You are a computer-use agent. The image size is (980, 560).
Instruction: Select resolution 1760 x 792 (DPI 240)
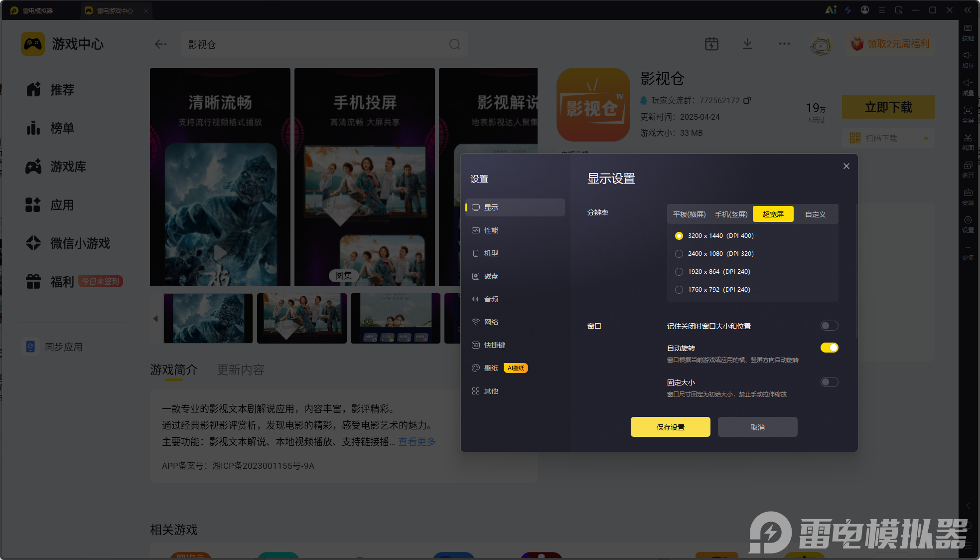[x=679, y=290]
